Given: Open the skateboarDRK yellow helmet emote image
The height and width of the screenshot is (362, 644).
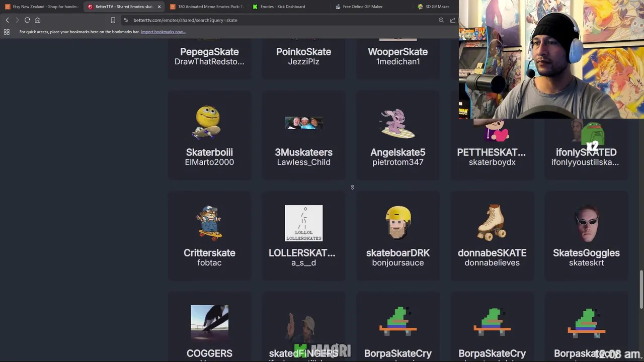Looking at the screenshot, I should (x=398, y=222).
